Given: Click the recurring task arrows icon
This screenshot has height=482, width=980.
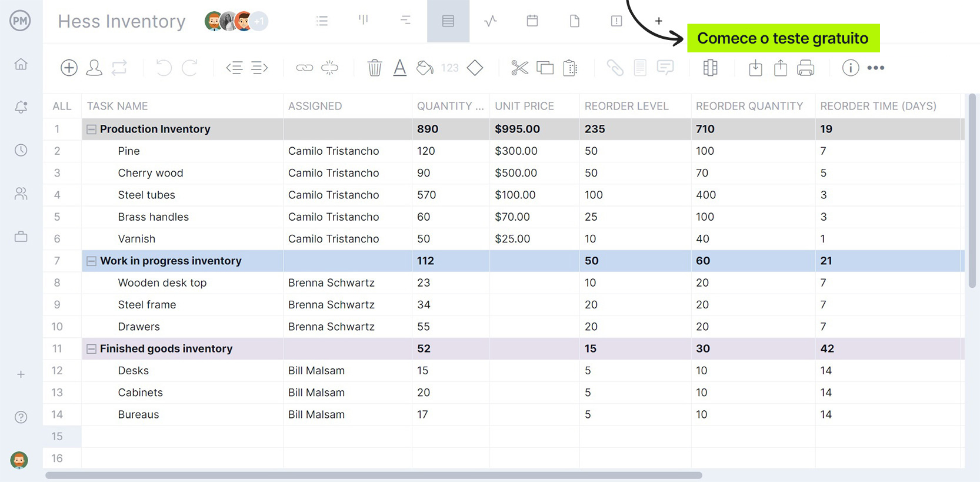Looking at the screenshot, I should [x=119, y=68].
